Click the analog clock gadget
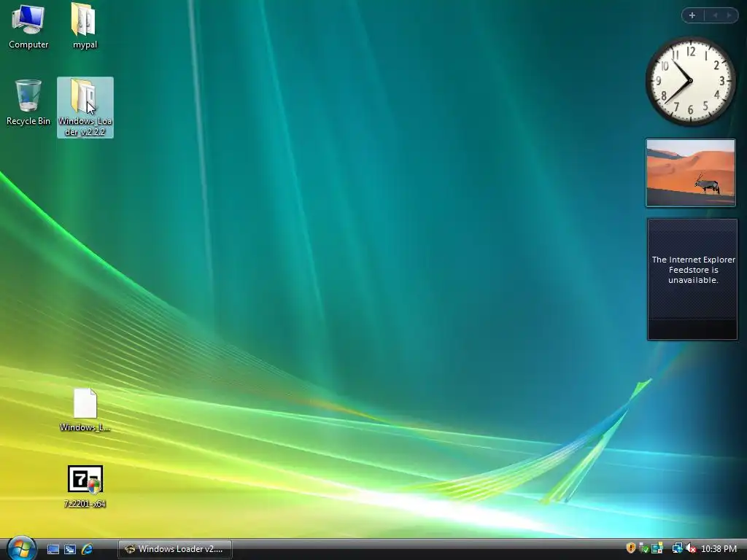This screenshot has width=747, height=560. (x=690, y=81)
